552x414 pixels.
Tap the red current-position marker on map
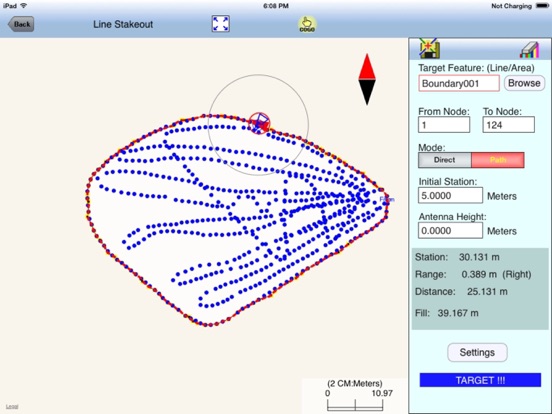tap(259, 123)
